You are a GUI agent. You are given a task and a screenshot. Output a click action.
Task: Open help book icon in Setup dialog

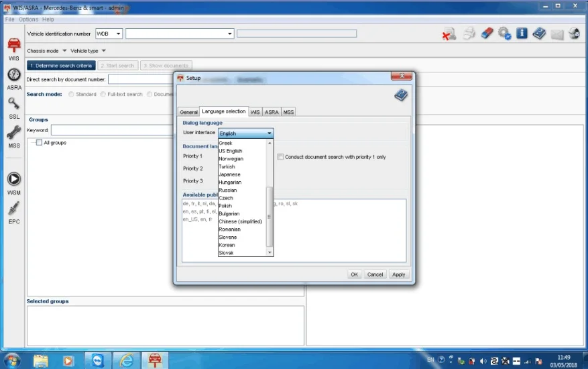click(401, 95)
